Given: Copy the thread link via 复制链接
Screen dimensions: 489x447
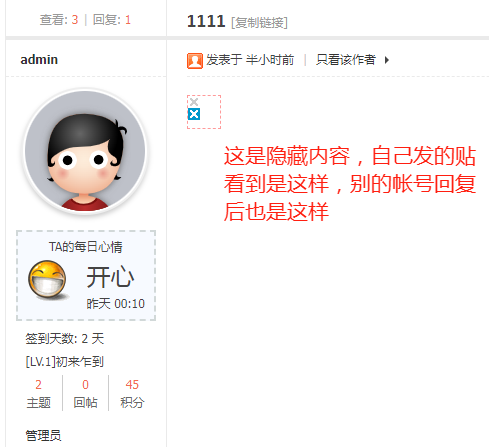Looking at the screenshot, I should [259, 23].
